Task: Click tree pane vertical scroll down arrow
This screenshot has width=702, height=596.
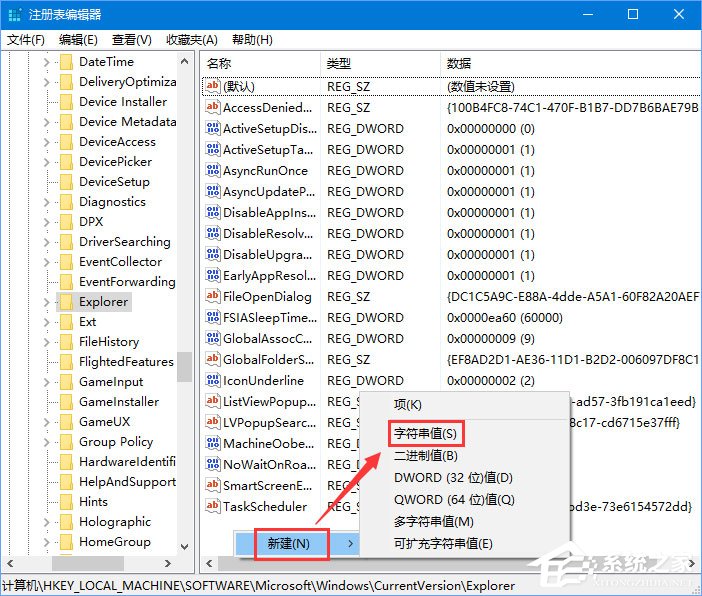Action: [x=184, y=546]
